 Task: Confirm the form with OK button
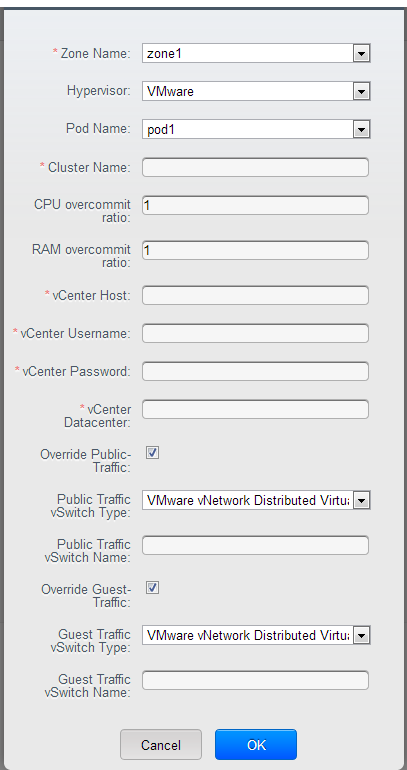click(256, 745)
